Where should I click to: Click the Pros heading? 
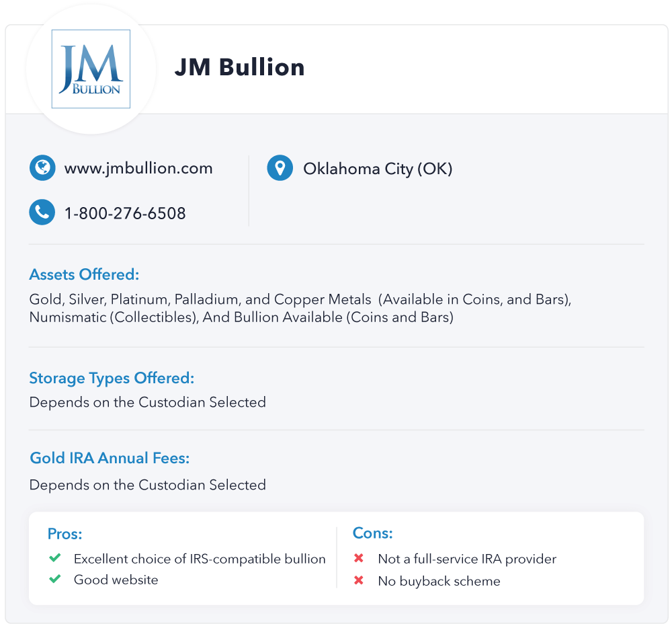[65, 534]
